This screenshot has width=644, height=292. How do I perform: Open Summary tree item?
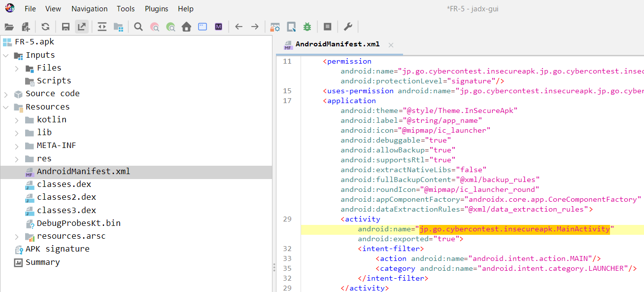coord(42,262)
